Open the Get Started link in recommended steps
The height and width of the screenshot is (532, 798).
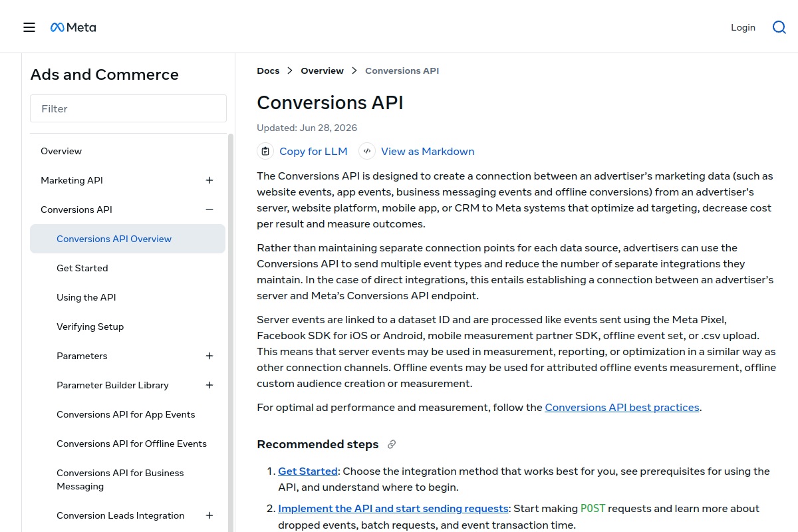[308, 471]
